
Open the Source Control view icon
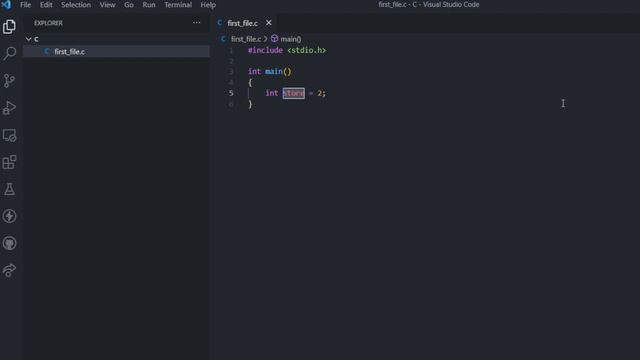click(x=9, y=80)
